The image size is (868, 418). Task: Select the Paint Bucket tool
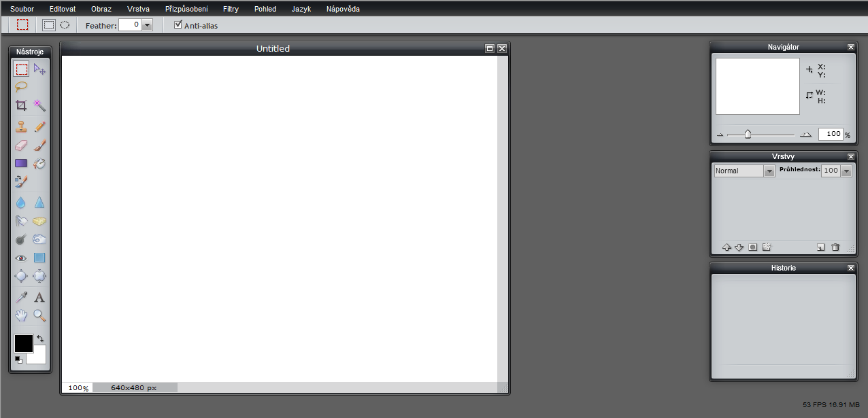pyautogui.click(x=39, y=163)
